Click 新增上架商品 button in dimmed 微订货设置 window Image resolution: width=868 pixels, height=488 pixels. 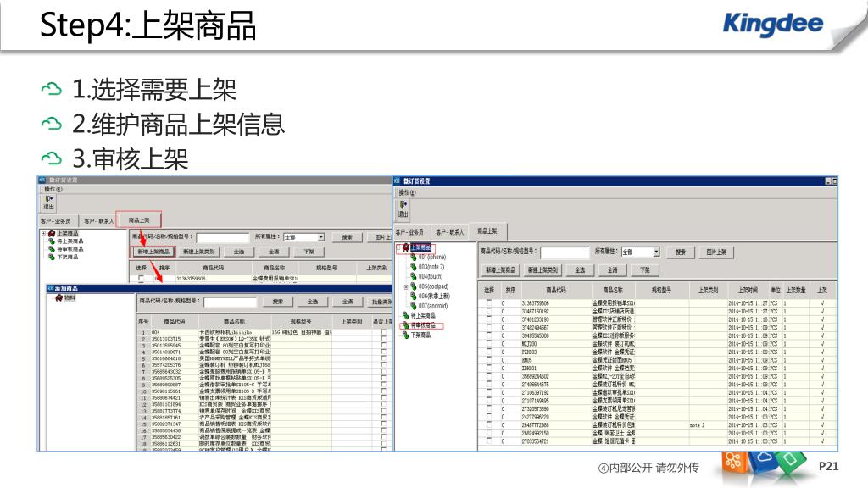coord(153,252)
